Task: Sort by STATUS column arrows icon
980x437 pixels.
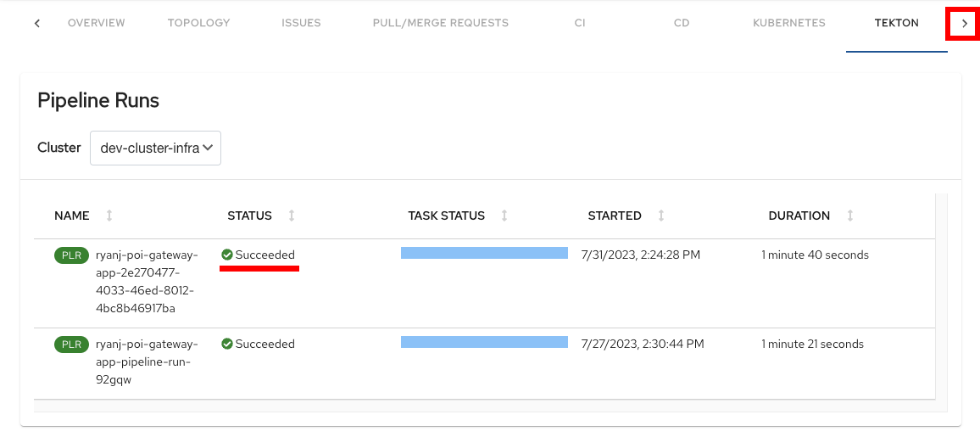Action: tap(292, 216)
